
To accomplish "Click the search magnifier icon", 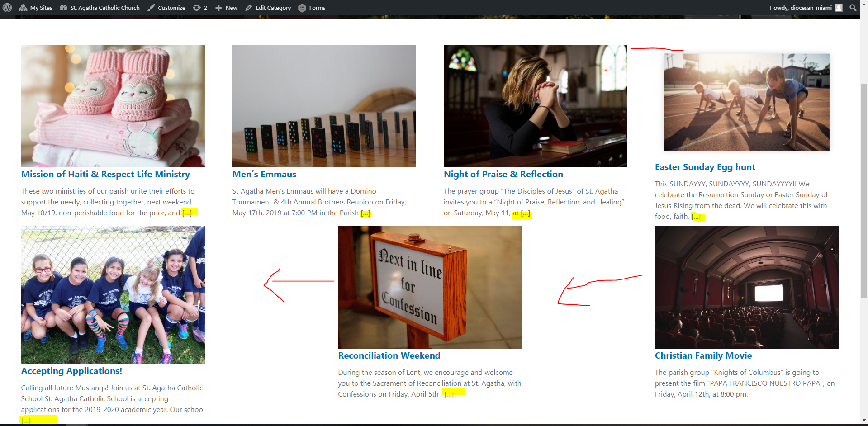I will [853, 8].
